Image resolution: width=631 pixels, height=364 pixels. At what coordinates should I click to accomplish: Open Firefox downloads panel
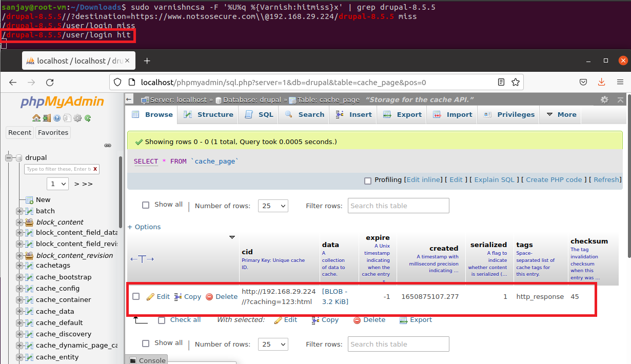click(602, 82)
